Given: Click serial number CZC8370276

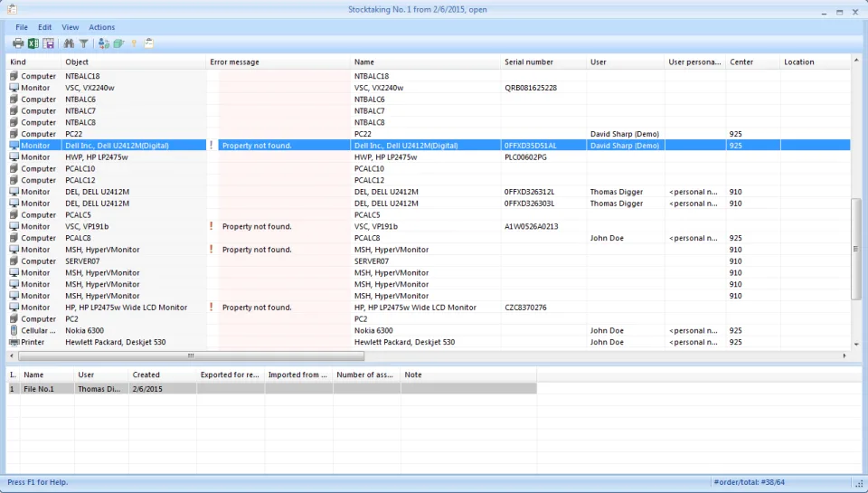Looking at the screenshot, I should click(525, 307).
